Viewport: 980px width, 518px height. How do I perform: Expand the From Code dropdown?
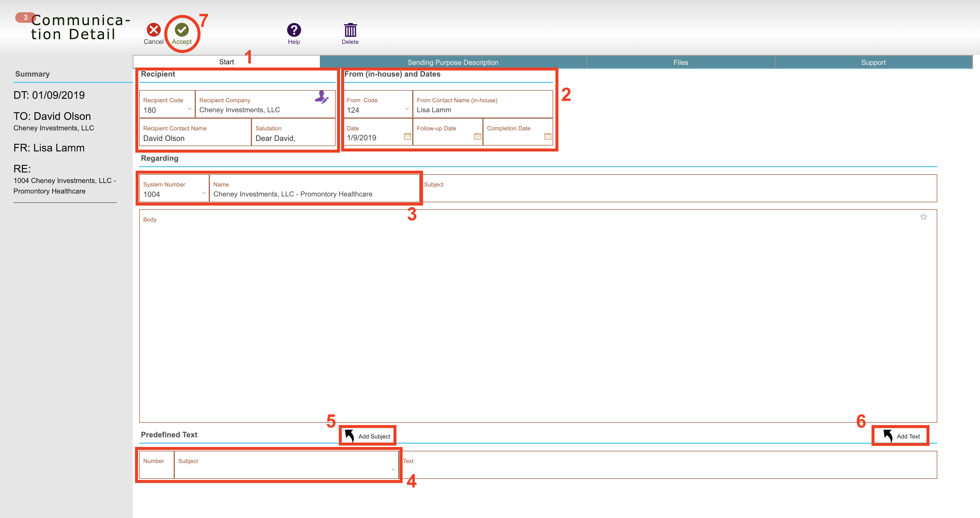point(407,109)
